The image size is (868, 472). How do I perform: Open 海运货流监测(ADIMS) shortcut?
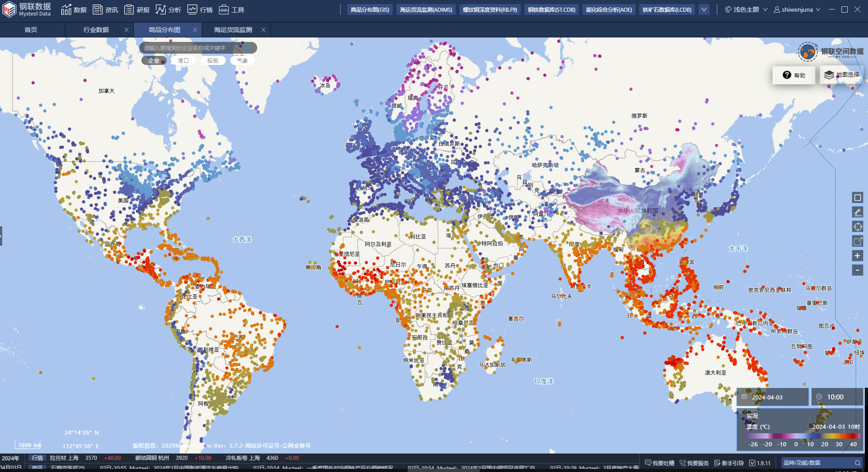[x=426, y=9]
